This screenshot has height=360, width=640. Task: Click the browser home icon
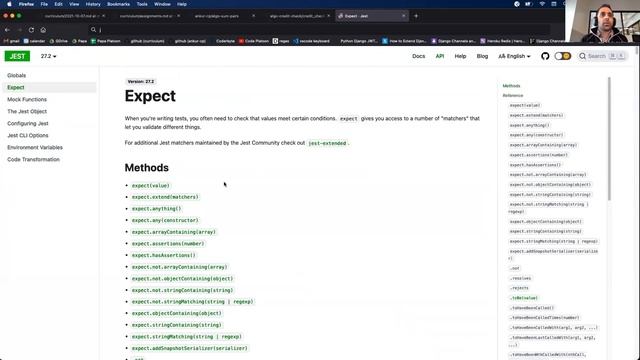click(x=43, y=30)
